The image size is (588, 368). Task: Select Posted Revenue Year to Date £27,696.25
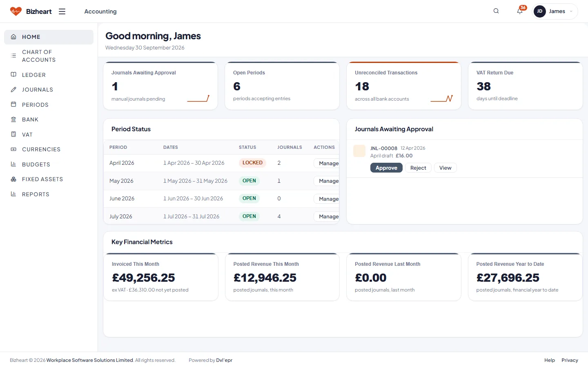(508, 278)
